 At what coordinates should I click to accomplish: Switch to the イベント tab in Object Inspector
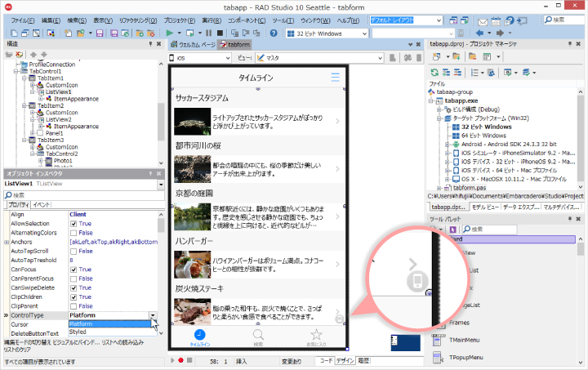[42, 205]
